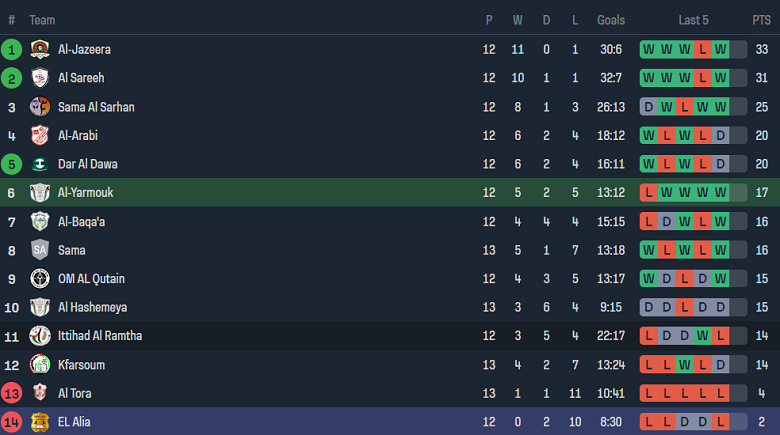Viewport: 780px width, 435px height.
Task: Open the Al-Baqa'a team name link
Action: [x=82, y=222]
